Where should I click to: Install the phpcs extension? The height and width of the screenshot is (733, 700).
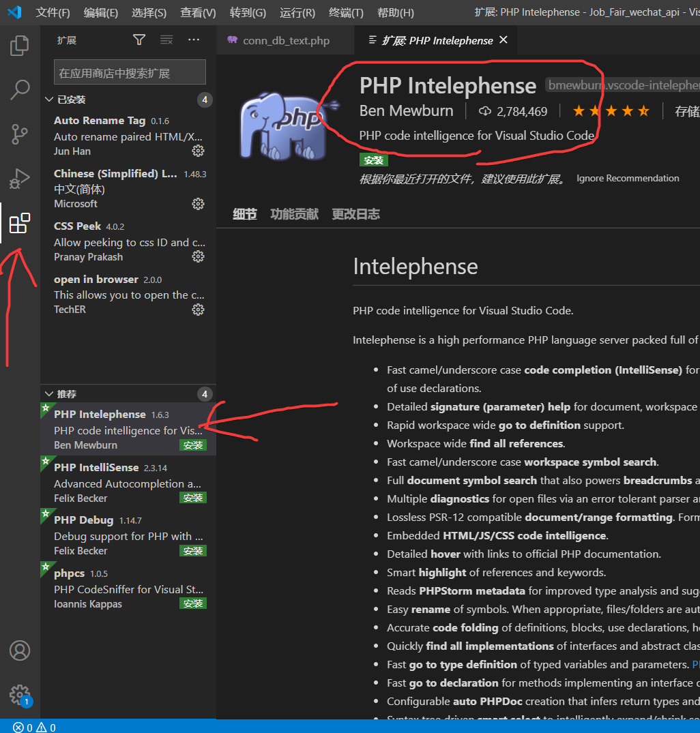192,603
